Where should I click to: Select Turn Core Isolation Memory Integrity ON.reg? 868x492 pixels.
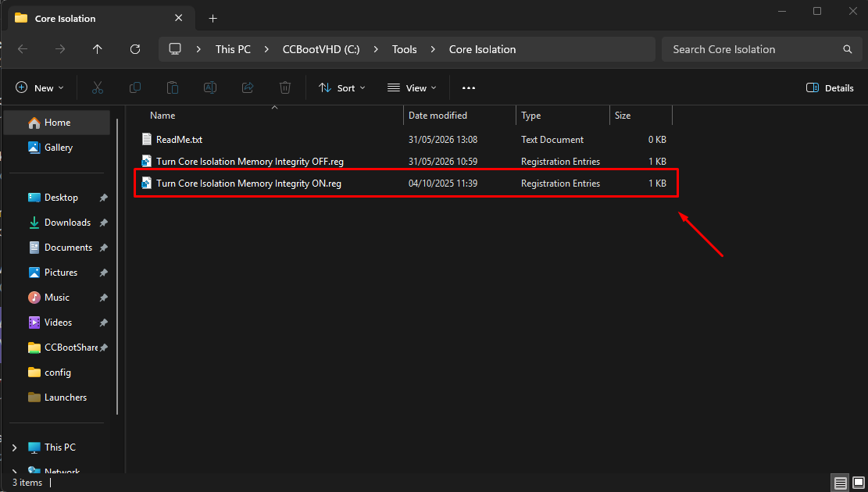click(x=248, y=184)
